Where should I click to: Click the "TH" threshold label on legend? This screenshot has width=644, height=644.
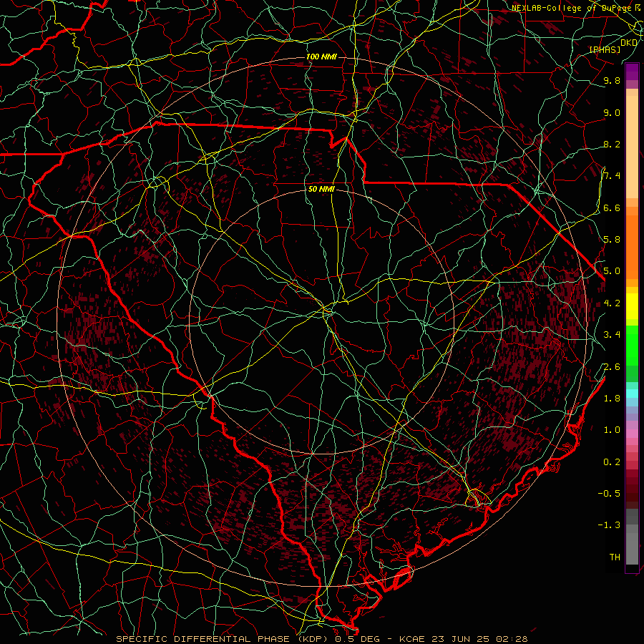coord(615,557)
